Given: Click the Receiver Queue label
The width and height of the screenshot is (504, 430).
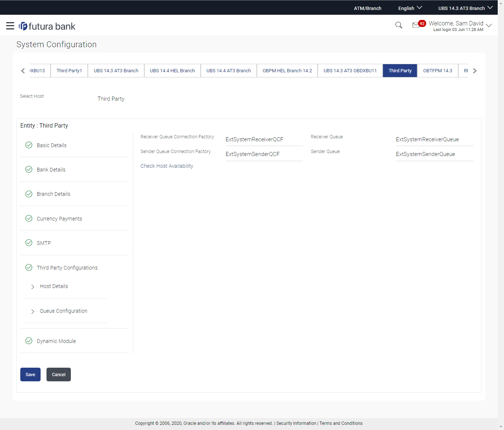Looking at the screenshot, I should pyautogui.click(x=327, y=137).
